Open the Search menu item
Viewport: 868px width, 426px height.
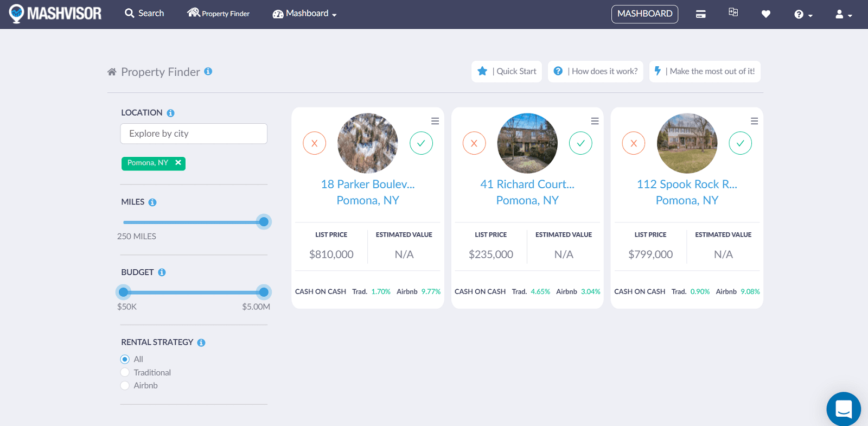coord(144,13)
